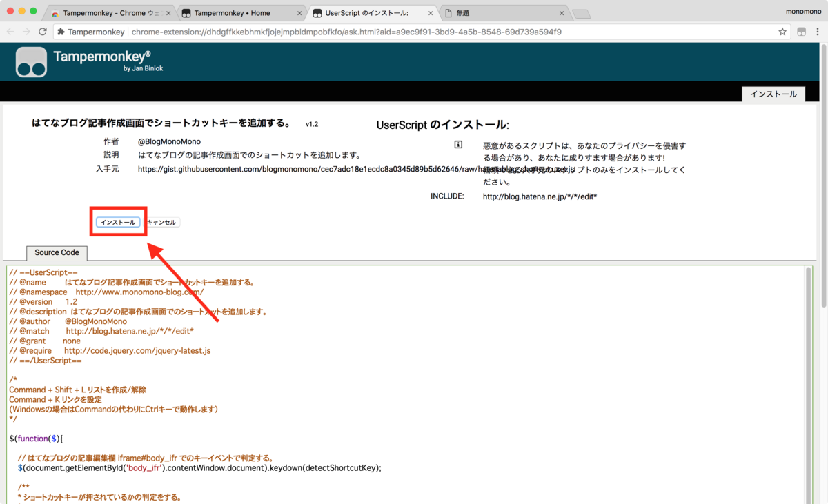This screenshot has height=504, width=828.
Task: Click the UserScript のインストール heading
Action: (x=442, y=125)
